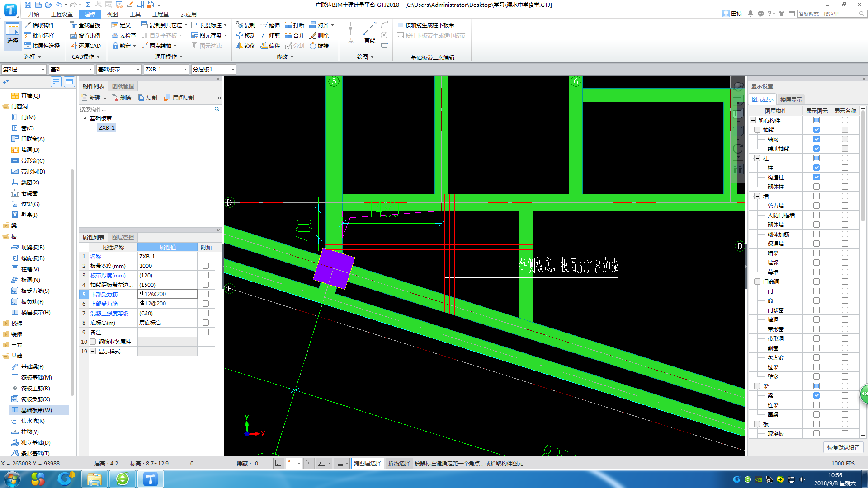The image size is (868, 488).
Task: Toggle 附加 checkbox for 板带宽度(mm)
Action: click(x=206, y=266)
